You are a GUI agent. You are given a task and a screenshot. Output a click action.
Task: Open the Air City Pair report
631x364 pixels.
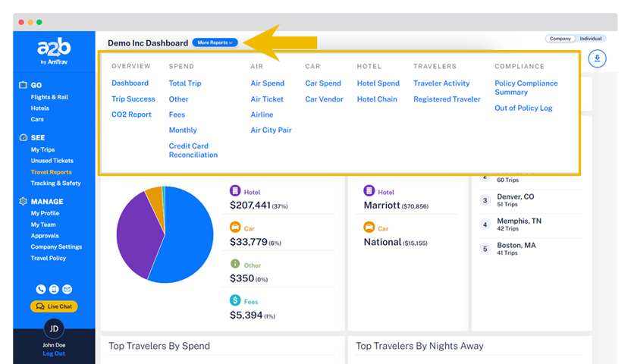(x=271, y=130)
